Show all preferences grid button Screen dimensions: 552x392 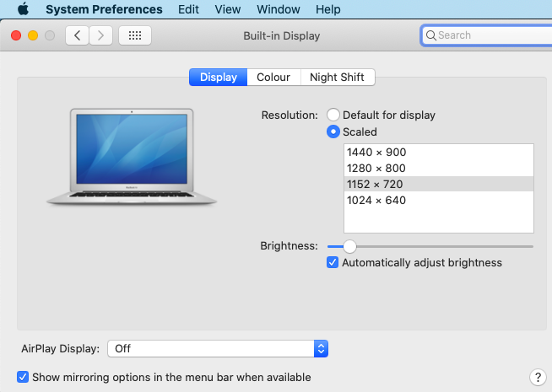[x=135, y=35]
